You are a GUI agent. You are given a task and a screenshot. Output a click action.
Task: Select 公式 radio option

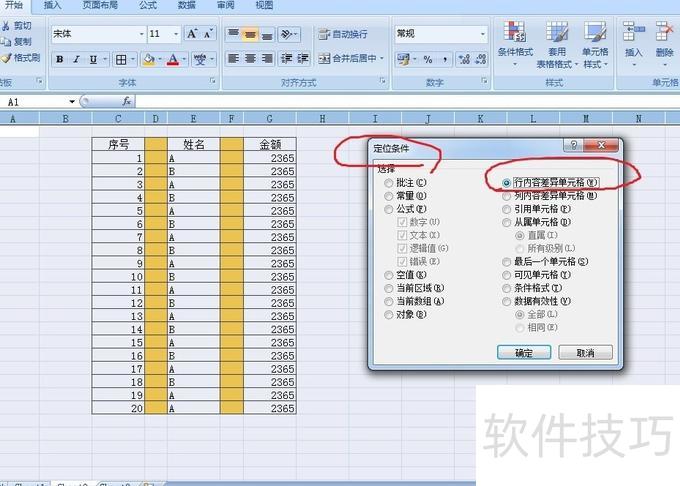click(x=389, y=209)
